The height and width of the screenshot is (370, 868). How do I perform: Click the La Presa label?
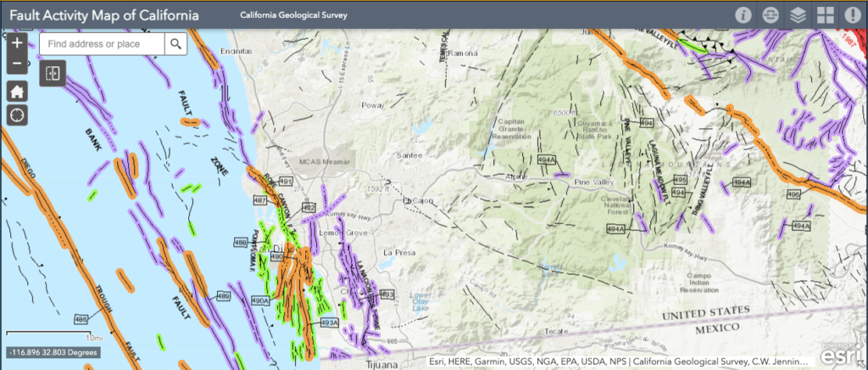pyautogui.click(x=398, y=253)
